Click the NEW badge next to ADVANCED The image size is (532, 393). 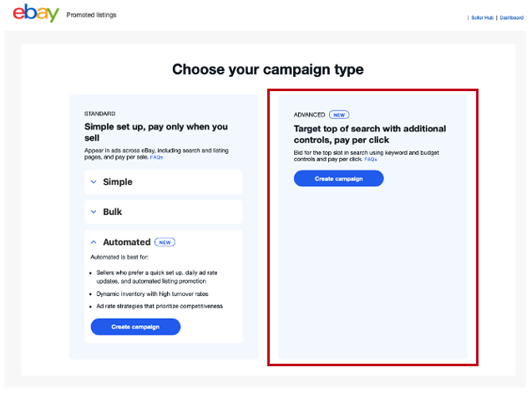click(338, 115)
